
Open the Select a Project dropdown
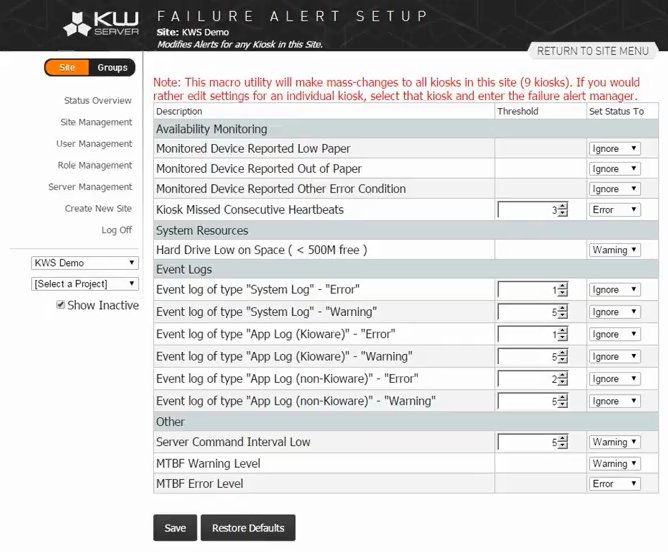(85, 284)
